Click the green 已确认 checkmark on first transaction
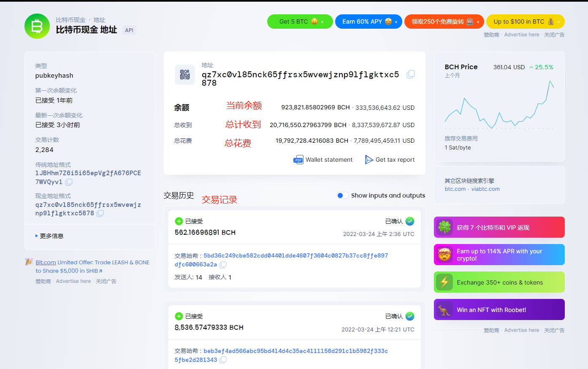The height and width of the screenshot is (369, 588). (409, 221)
